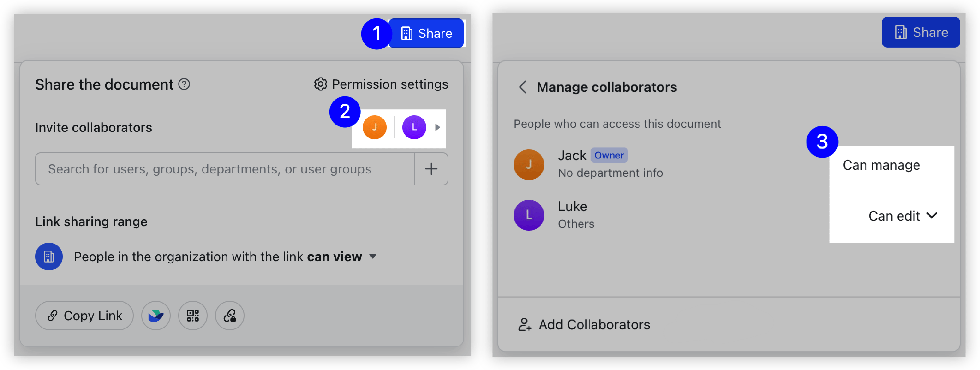Share via the bird messenger icon

pyautogui.click(x=155, y=316)
